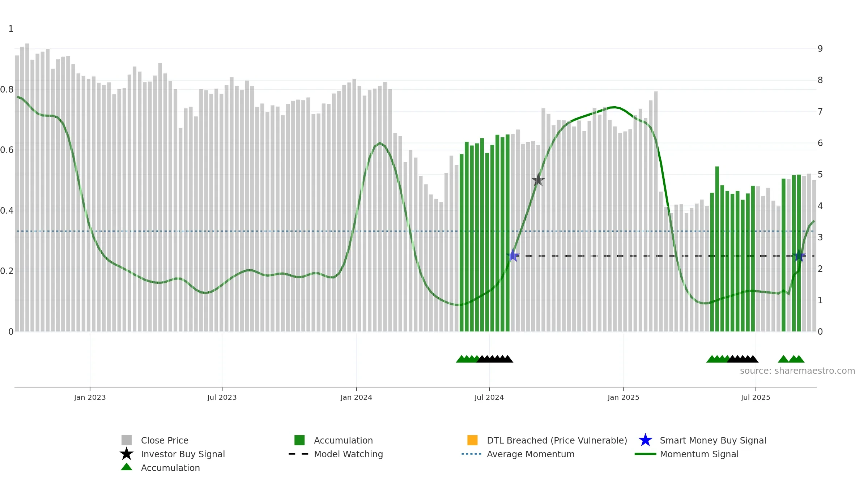The image size is (868, 488).
Task: Click the black star legend icon
Action: 127,454
